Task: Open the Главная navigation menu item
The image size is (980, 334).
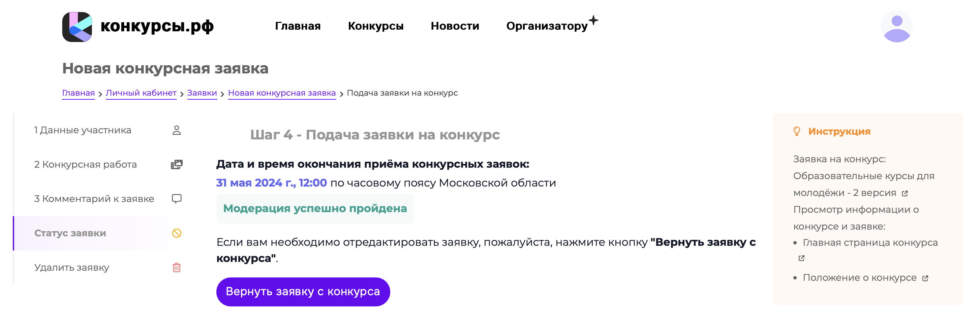Action: tap(298, 26)
